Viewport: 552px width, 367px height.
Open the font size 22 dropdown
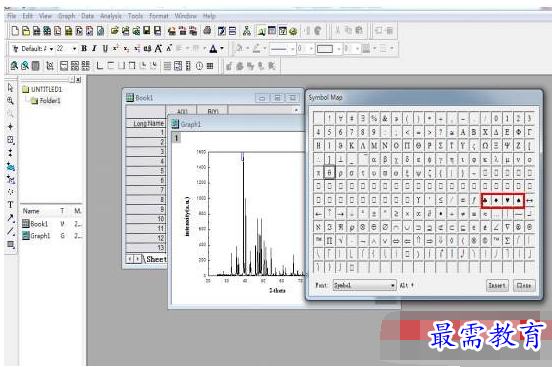pos(74,49)
